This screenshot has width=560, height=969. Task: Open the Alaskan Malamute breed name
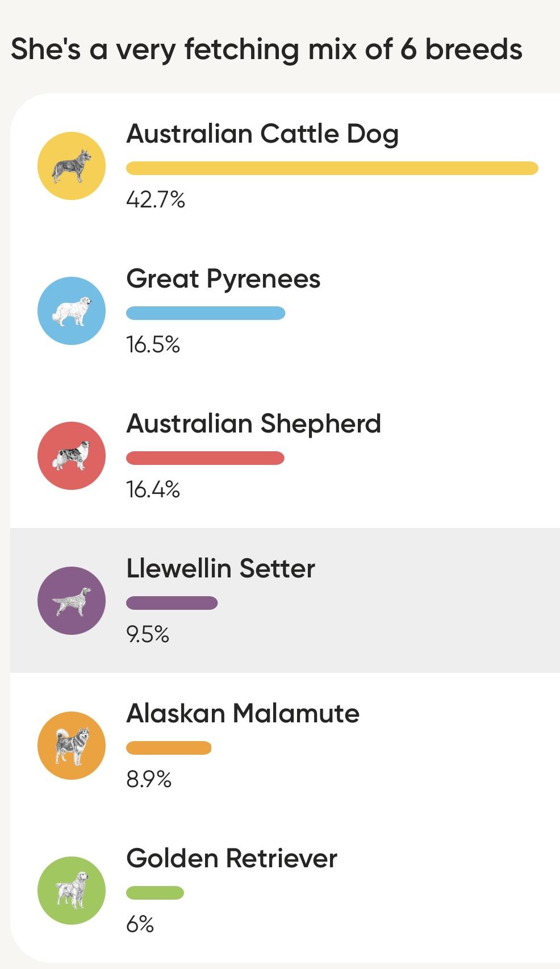[x=243, y=714]
